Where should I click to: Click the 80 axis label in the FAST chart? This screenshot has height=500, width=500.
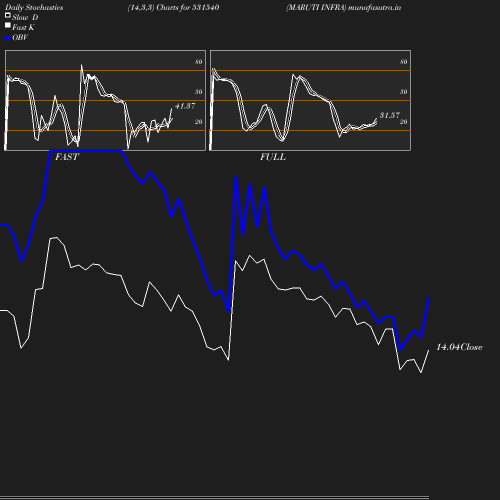(x=199, y=62)
